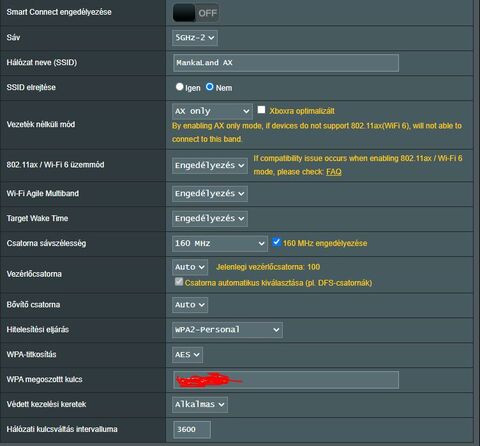Check the Xboxra optimalizált checkbox
480x446 pixels.
[261, 110]
